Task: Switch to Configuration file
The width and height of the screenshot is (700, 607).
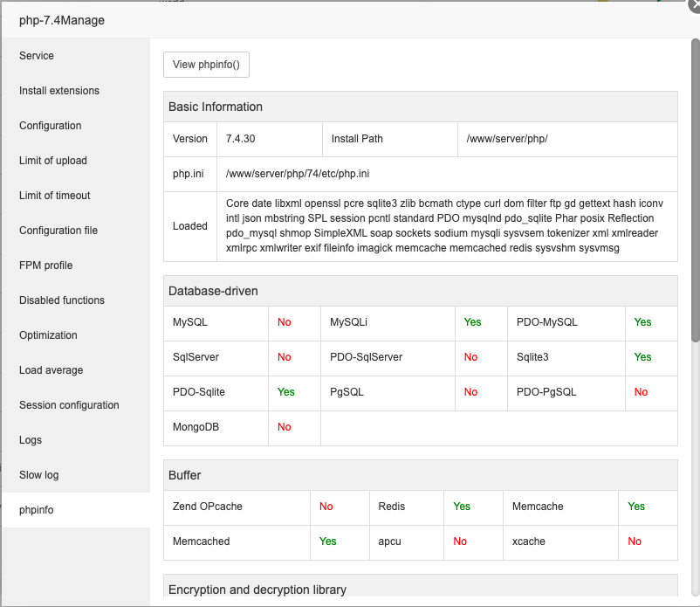Action: pyautogui.click(x=58, y=231)
